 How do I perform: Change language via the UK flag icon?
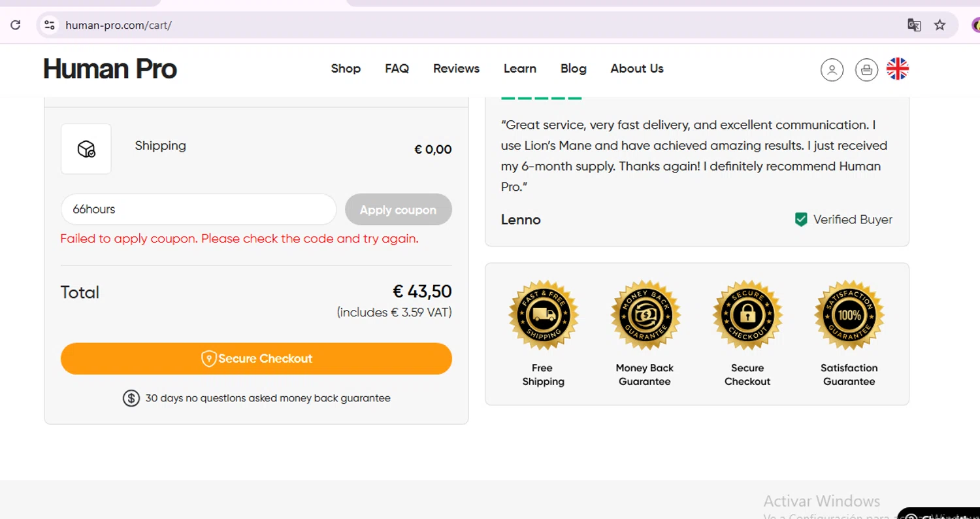click(x=898, y=69)
